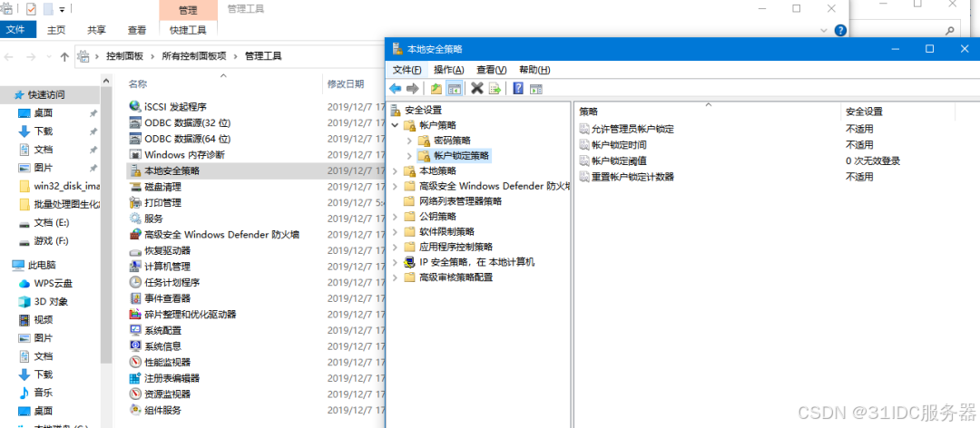Viewport: 980px width, 428px height.
Task: Click the 策略 column header
Action: 590,112
